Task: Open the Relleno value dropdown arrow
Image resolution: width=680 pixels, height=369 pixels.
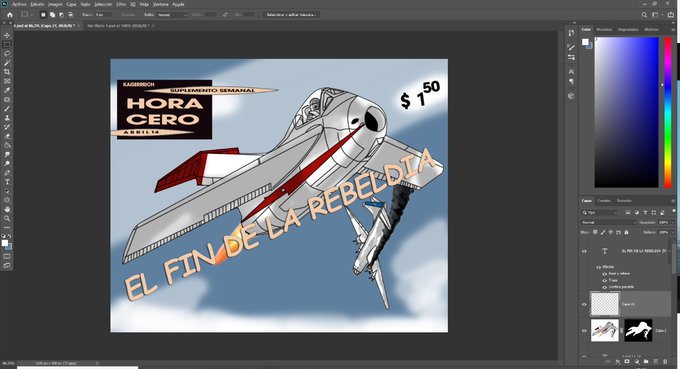Action: (x=672, y=232)
